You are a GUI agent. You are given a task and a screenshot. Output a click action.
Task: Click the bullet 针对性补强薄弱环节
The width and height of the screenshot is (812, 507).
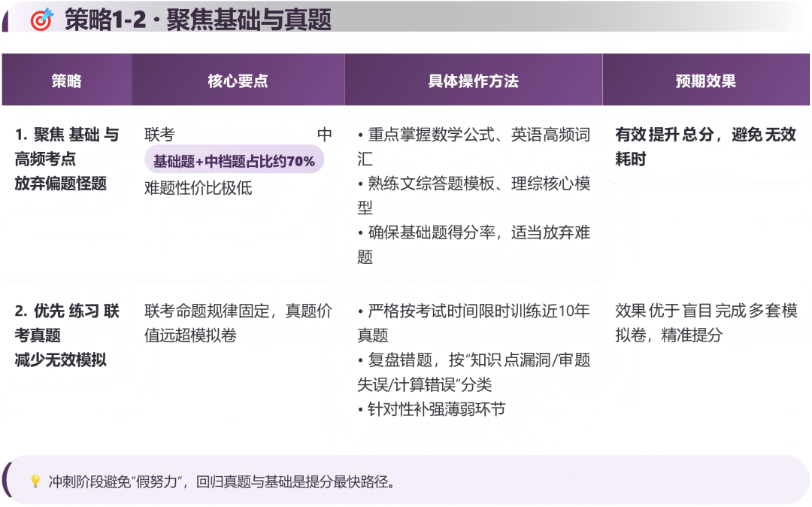tap(432, 409)
